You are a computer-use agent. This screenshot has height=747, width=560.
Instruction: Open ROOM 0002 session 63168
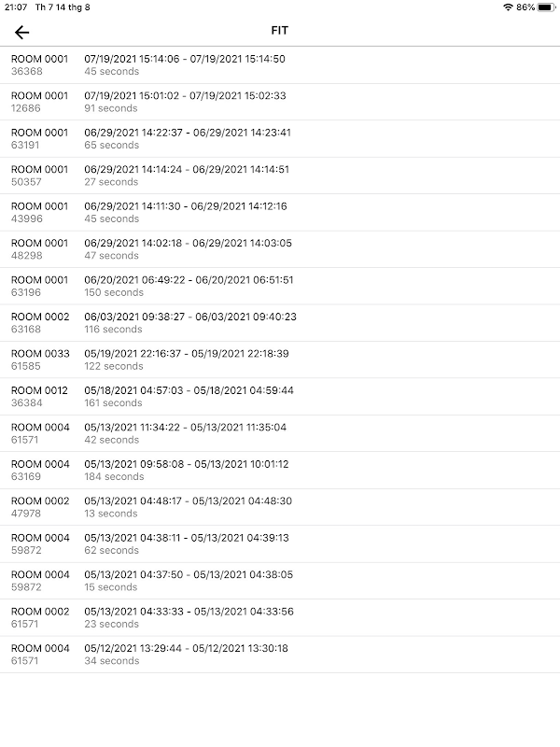[280, 323]
